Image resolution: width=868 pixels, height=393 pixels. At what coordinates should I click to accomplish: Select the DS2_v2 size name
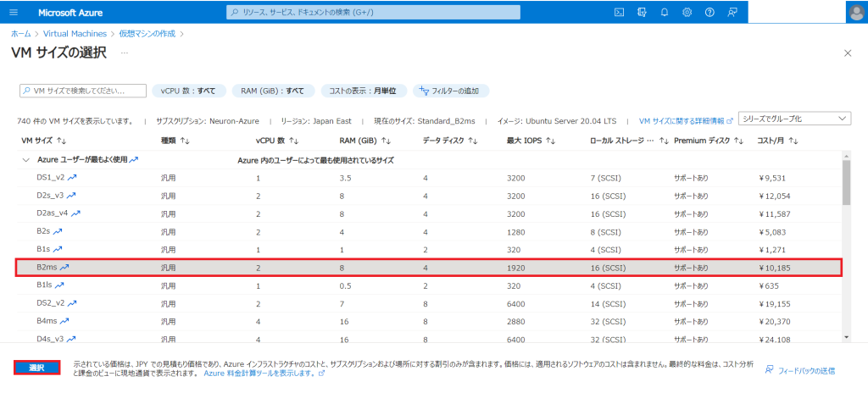tap(51, 302)
